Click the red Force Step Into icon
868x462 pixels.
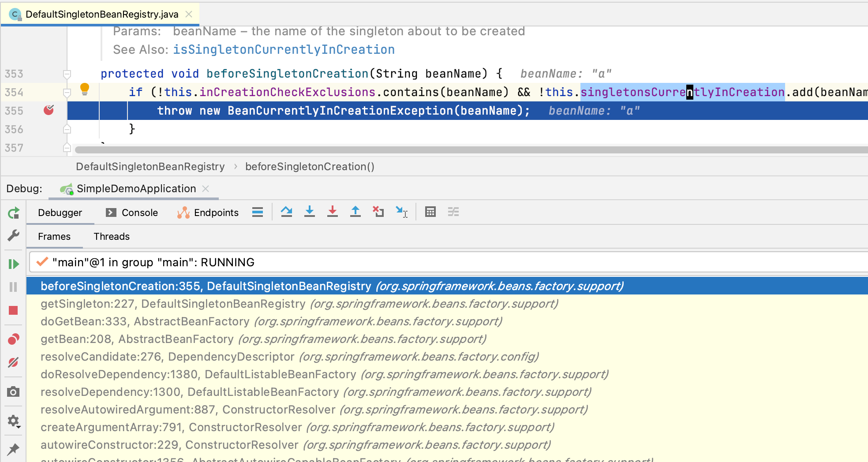tap(333, 212)
